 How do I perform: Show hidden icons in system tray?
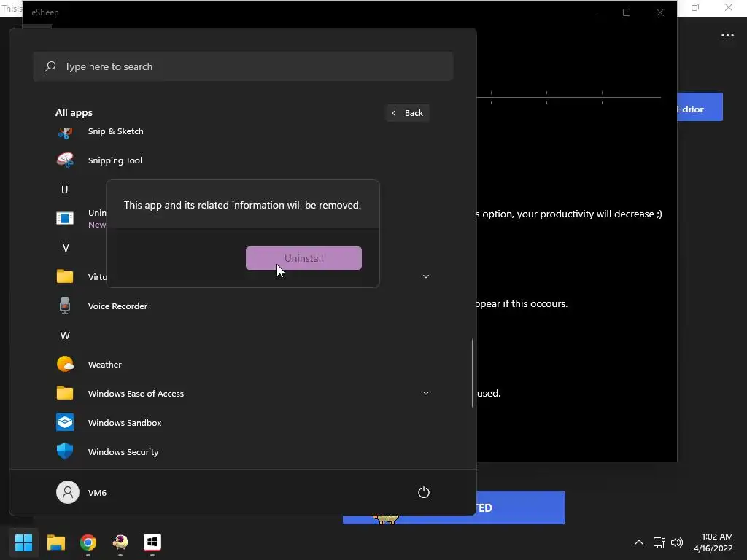pos(639,542)
